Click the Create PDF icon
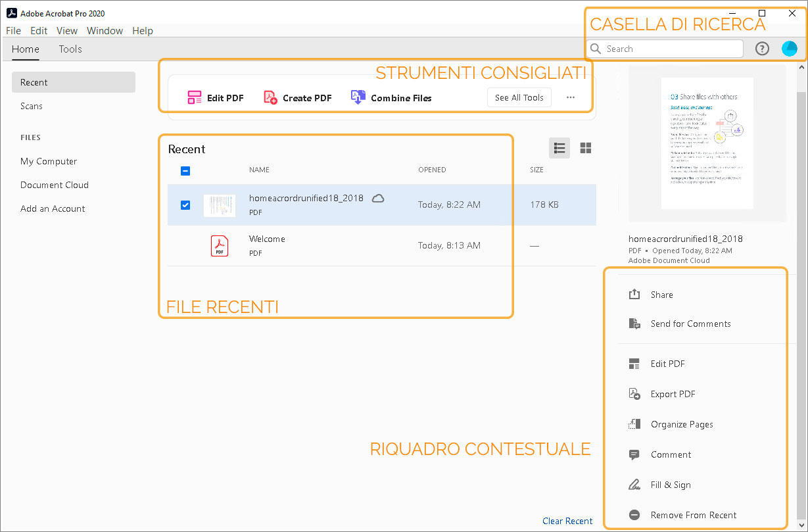 click(270, 98)
